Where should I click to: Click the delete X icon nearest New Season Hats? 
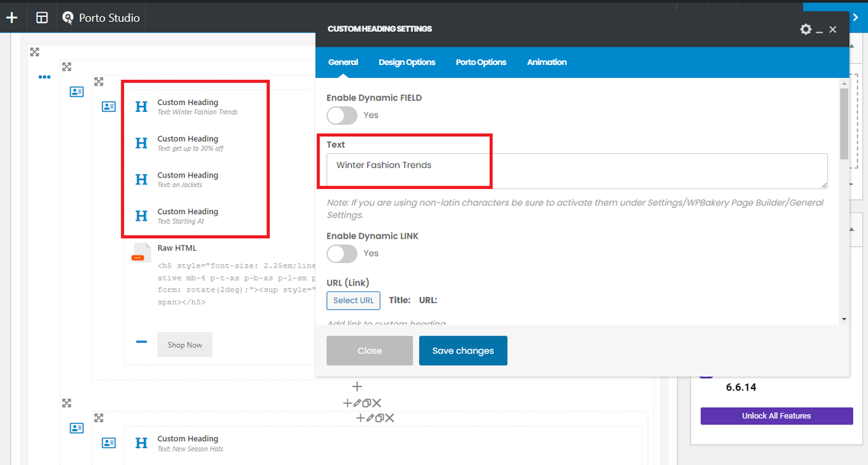click(389, 418)
